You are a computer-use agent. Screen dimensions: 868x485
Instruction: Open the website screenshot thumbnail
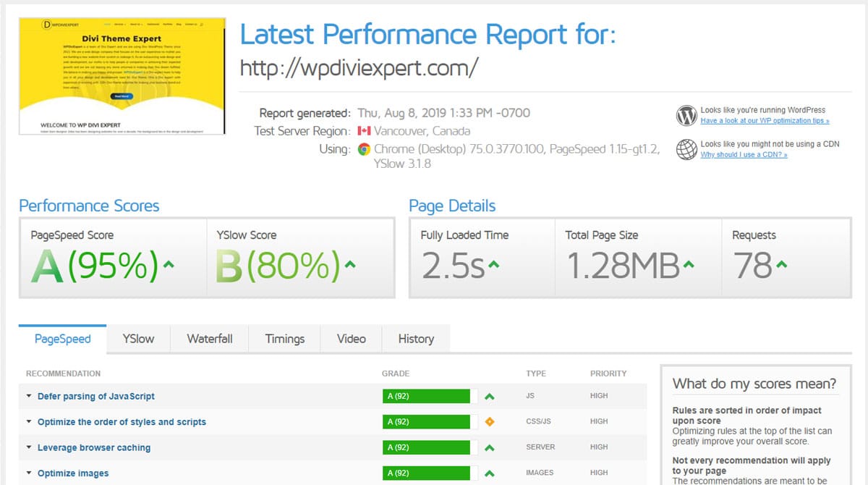click(x=122, y=77)
